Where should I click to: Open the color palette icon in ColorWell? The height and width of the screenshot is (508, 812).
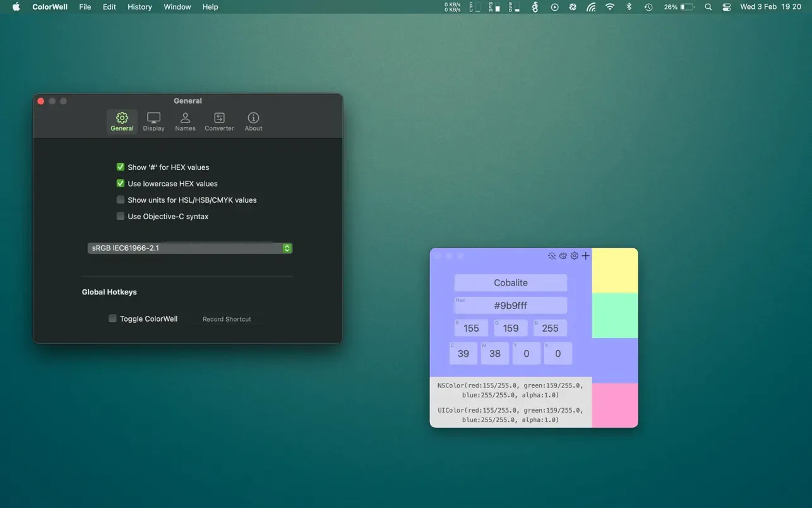tap(563, 256)
